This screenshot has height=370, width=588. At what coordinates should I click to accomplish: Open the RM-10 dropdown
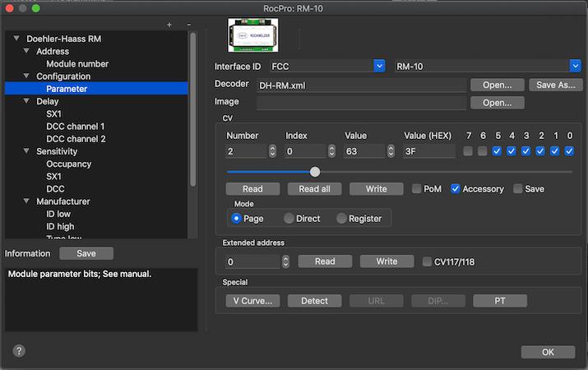(x=576, y=66)
